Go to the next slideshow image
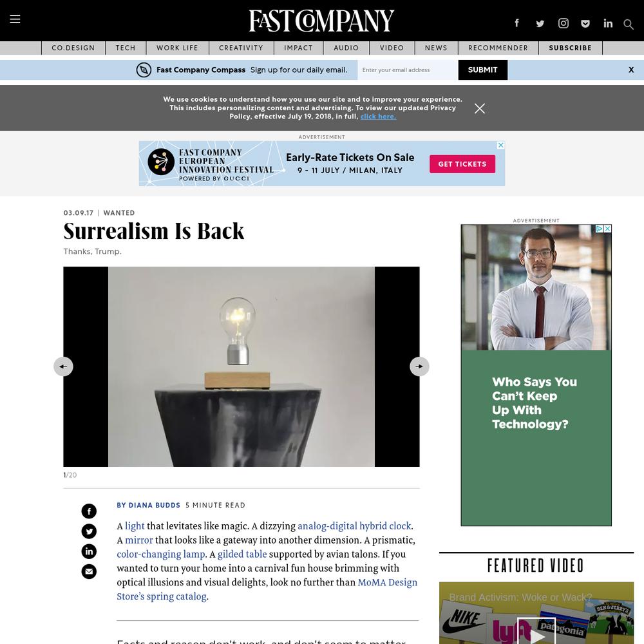This screenshot has height=644, width=644. point(419,366)
